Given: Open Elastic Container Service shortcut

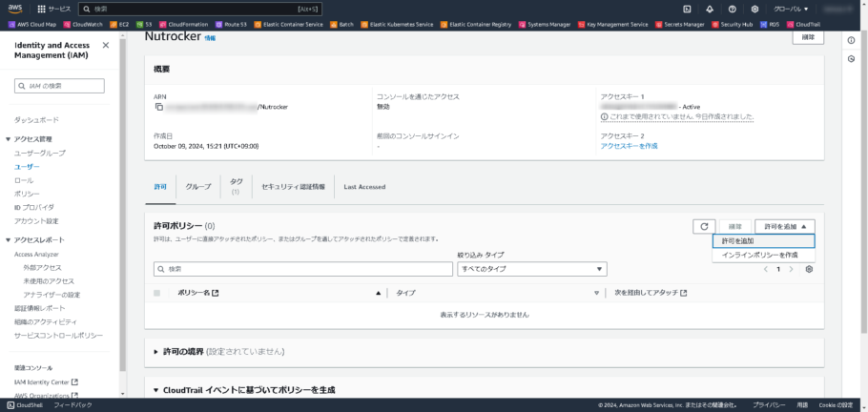Looking at the screenshot, I should (288, 25).
